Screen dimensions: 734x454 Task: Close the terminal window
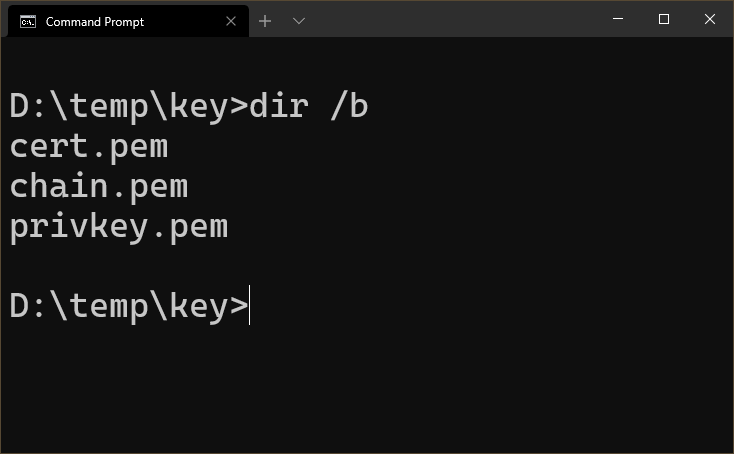coord(710,19)
